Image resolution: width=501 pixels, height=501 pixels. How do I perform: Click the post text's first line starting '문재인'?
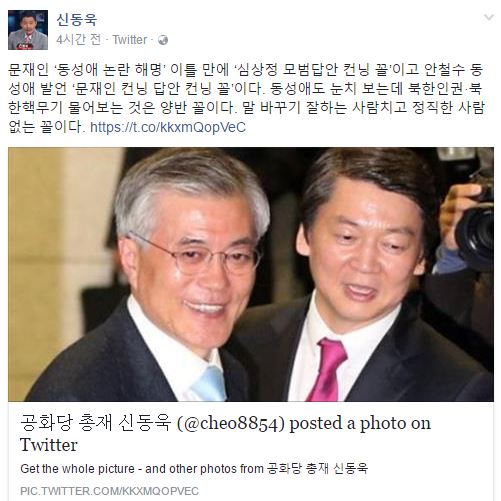tap(246, 70)
